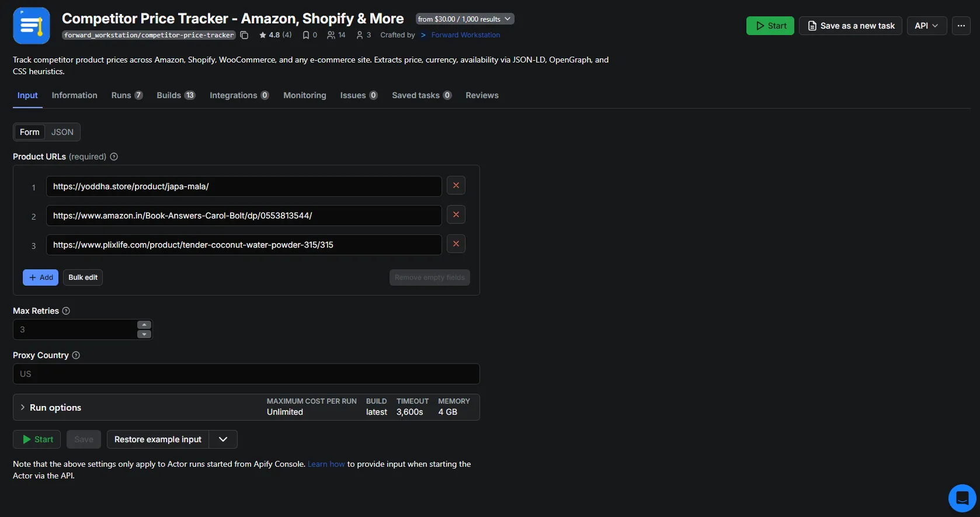Show help for Product URLs

(114, 157)
